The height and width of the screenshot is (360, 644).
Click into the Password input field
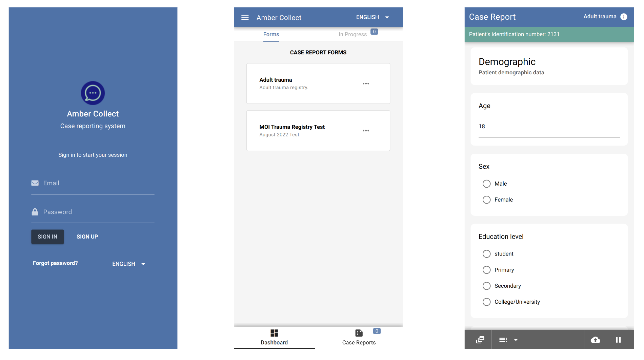pos(93,212)
